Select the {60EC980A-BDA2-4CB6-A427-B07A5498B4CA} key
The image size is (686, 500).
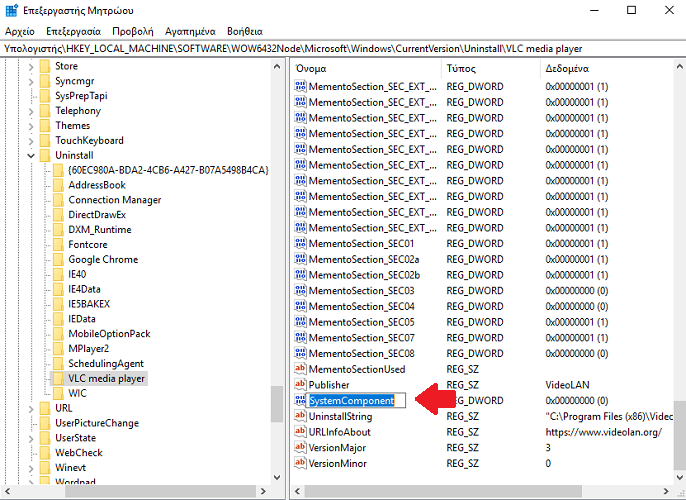pos(168,170)
